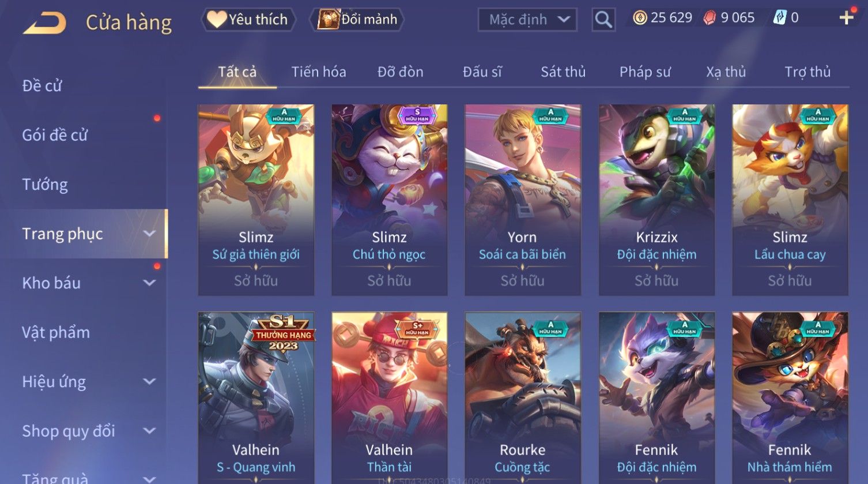Click the chest icon in Đổi mảnh

(x=329, y=19)
